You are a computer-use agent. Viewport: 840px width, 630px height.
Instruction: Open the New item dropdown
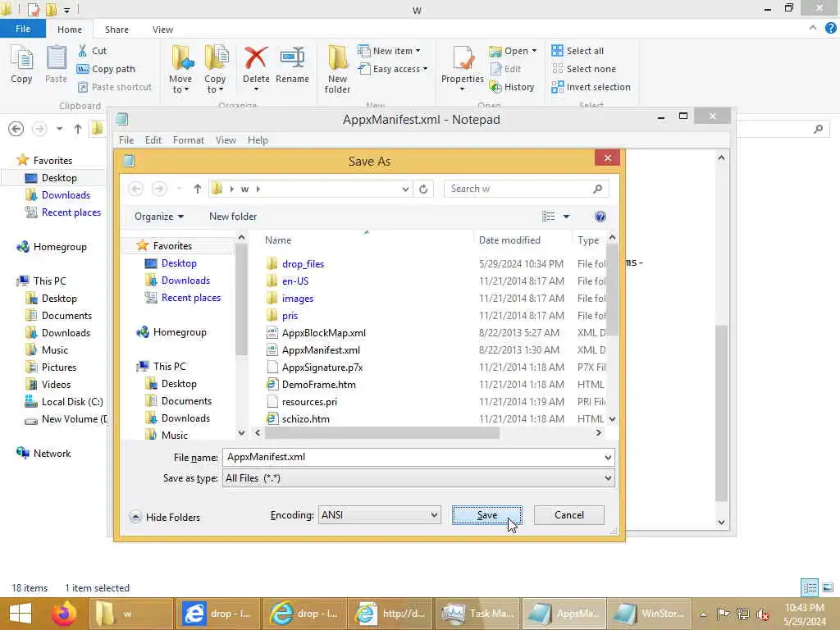(390, 51)
